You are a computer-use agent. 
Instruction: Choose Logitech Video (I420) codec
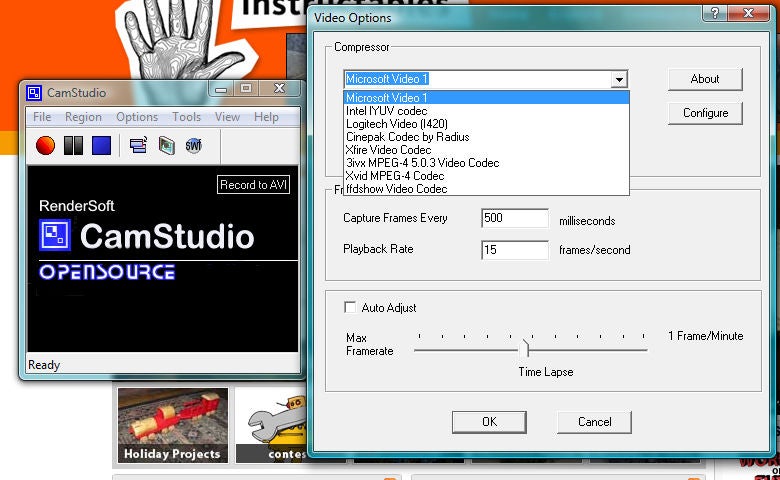[x=487, y=123]
